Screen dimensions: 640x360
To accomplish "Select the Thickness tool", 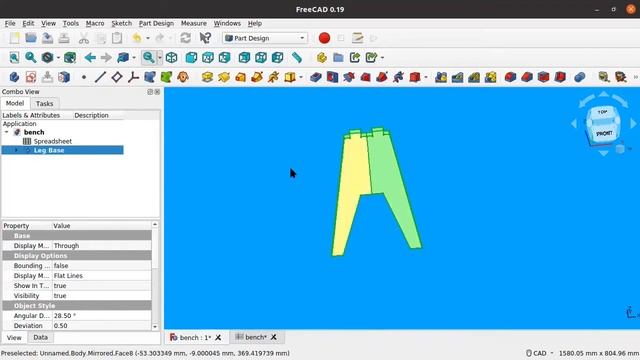I will click(x=560, y=77).
